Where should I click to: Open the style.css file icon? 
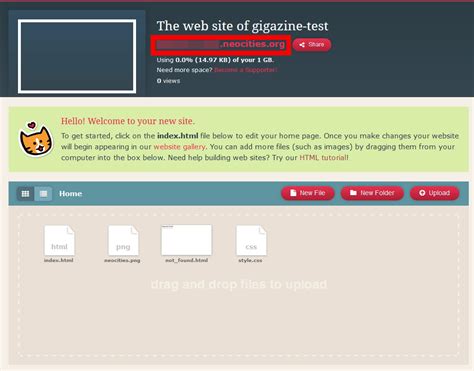pos(251,241)
